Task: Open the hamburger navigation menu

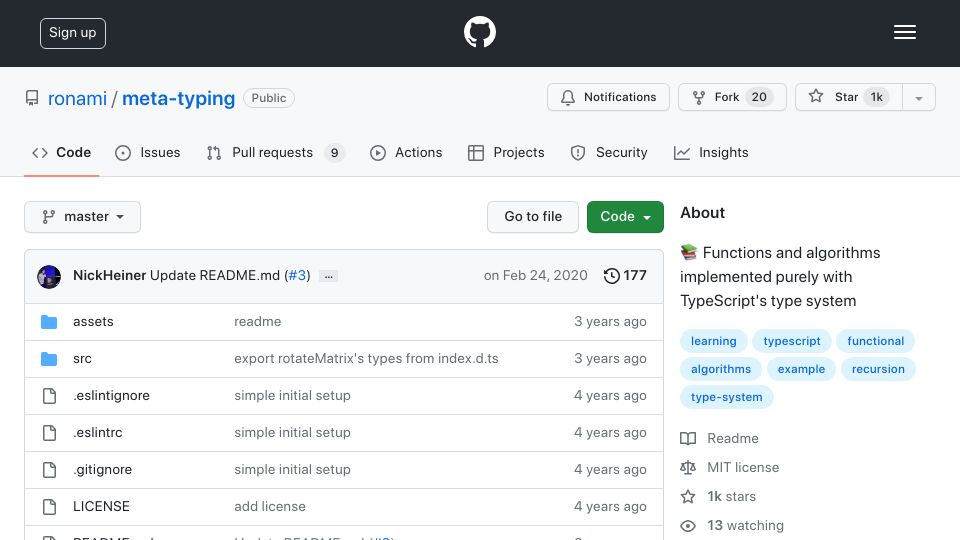Action: 904,32
